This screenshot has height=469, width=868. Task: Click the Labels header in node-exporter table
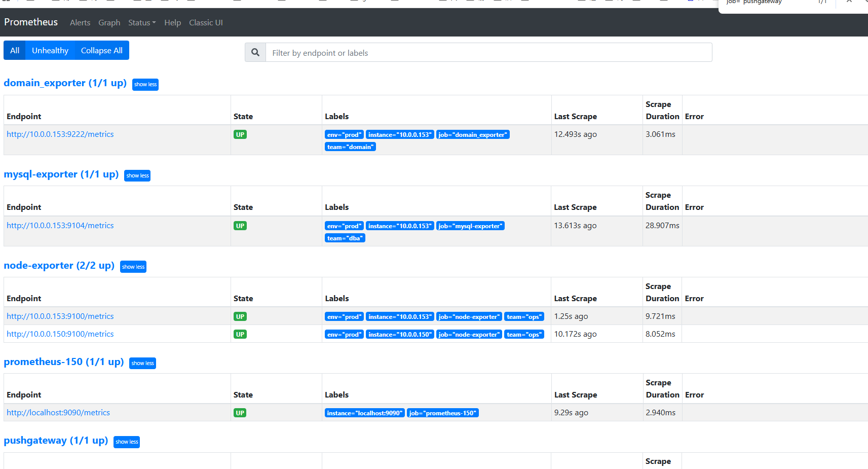tap(337, 298)
